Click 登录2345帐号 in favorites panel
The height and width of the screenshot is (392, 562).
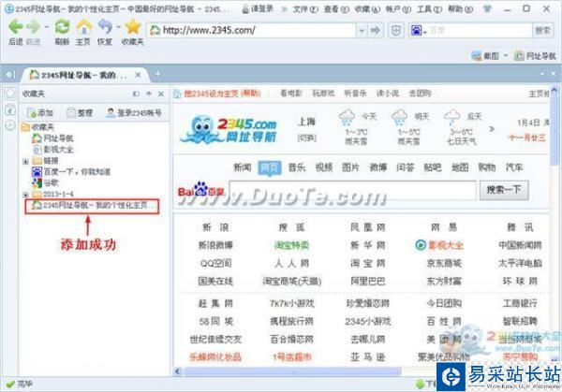coord(134,113)
